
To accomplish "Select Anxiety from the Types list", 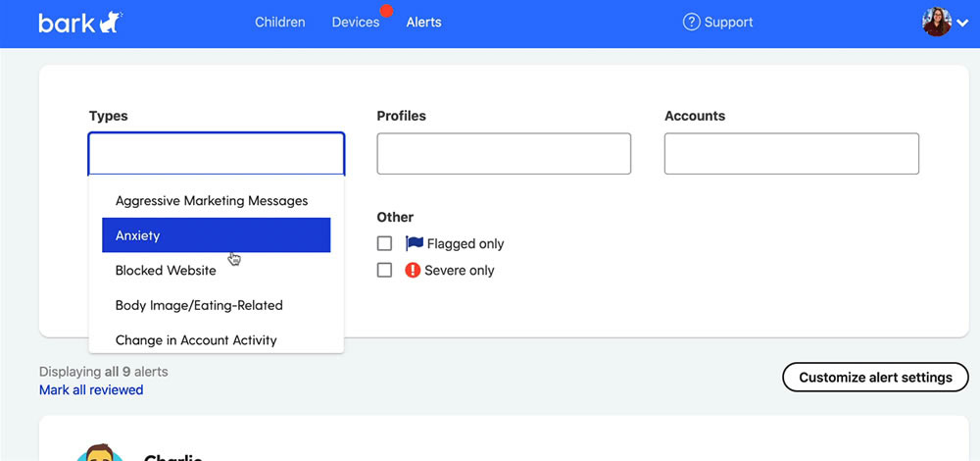I will pos(217,235).
